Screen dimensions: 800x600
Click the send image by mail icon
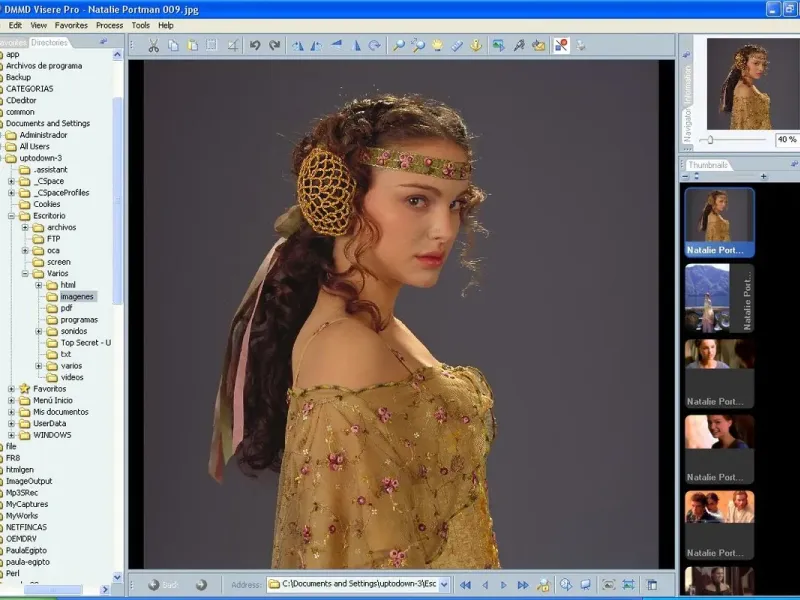click(x=539, y=46)
